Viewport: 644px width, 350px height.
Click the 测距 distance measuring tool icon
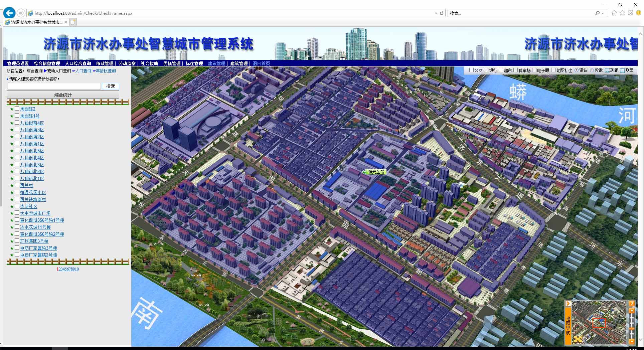[607, 70]
